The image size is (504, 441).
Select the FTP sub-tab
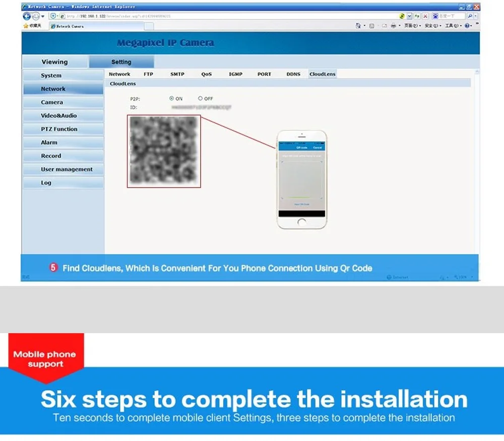(148, 74)
